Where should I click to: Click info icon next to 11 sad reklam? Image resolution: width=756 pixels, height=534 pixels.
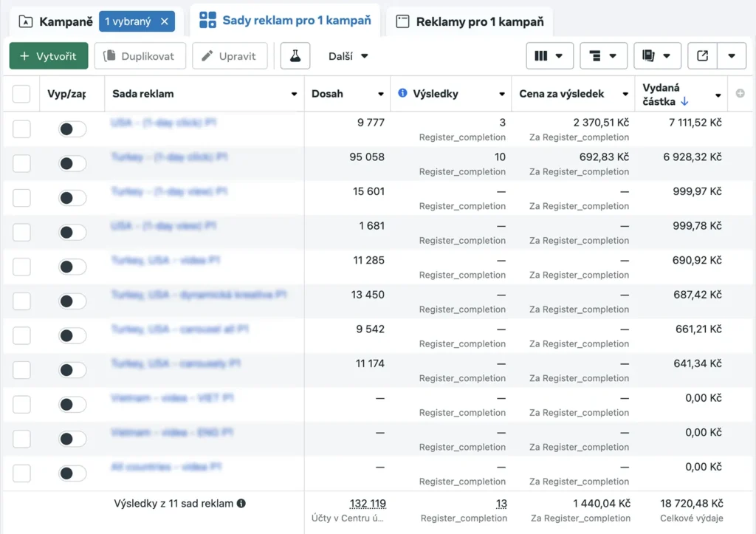point(241,504)
